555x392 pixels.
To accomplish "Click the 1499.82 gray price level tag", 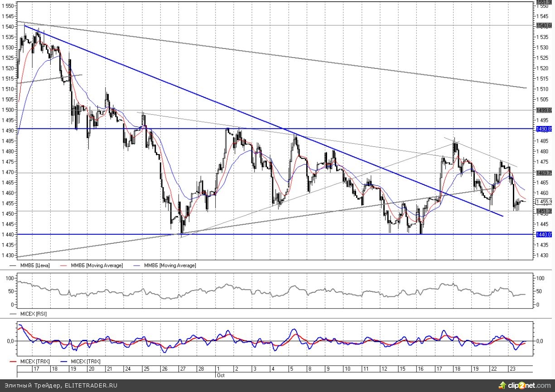I will (544, 110).
